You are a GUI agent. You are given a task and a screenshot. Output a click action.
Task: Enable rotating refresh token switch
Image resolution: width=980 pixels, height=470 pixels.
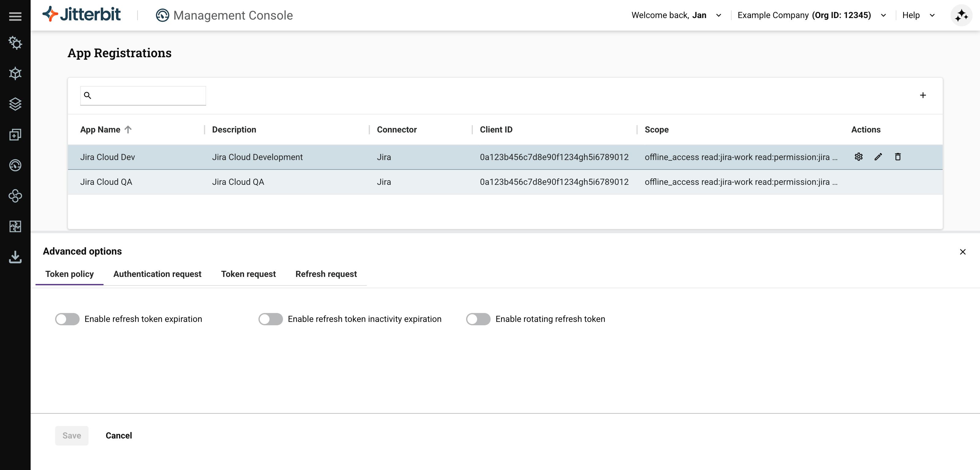[478, 319]
